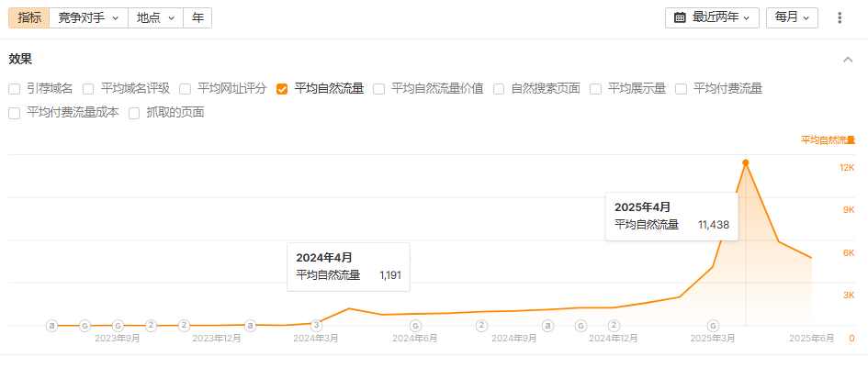
Task: Click the calendar icon in date range button
Action: [680, 17]
